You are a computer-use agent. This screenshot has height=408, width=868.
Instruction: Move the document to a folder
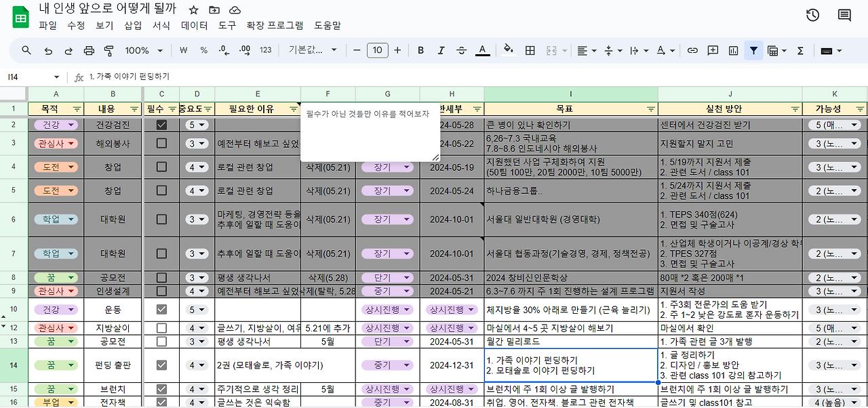214,10
